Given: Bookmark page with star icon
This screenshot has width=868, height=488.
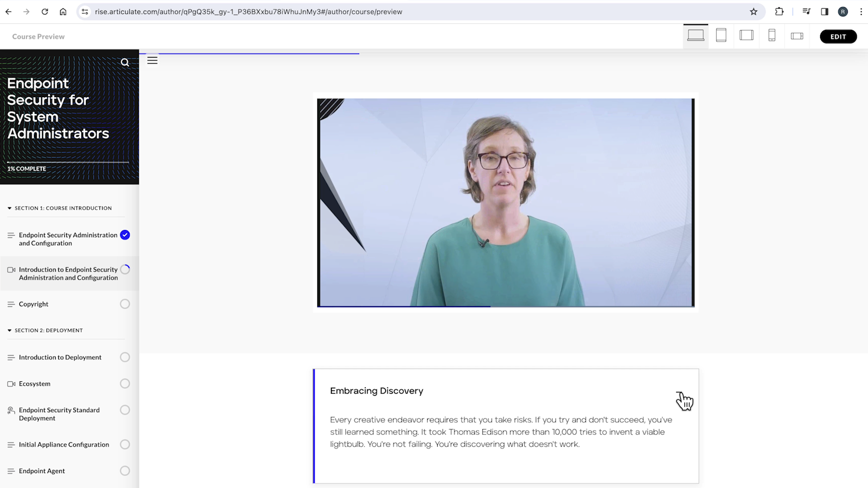Looking at the screenshot, I should [753, 12].
